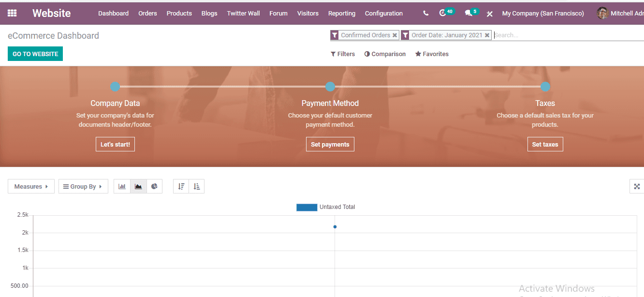Click the Payment Method step circle
The width and height of the screenshot is (644, 297).
click(x=330, y=87)
